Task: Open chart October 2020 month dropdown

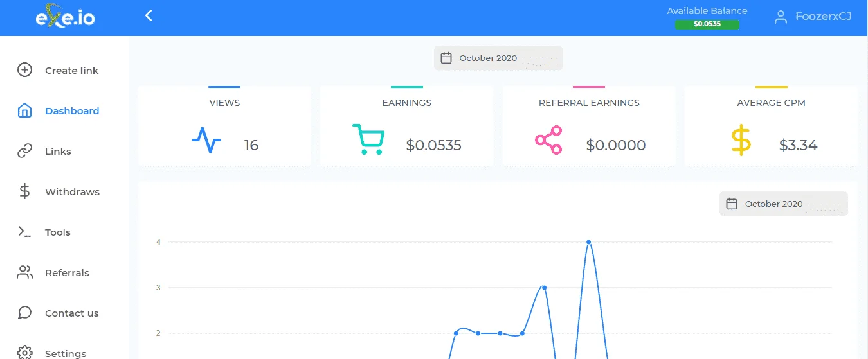Action: pyautogui.click(x=784, y=204)
